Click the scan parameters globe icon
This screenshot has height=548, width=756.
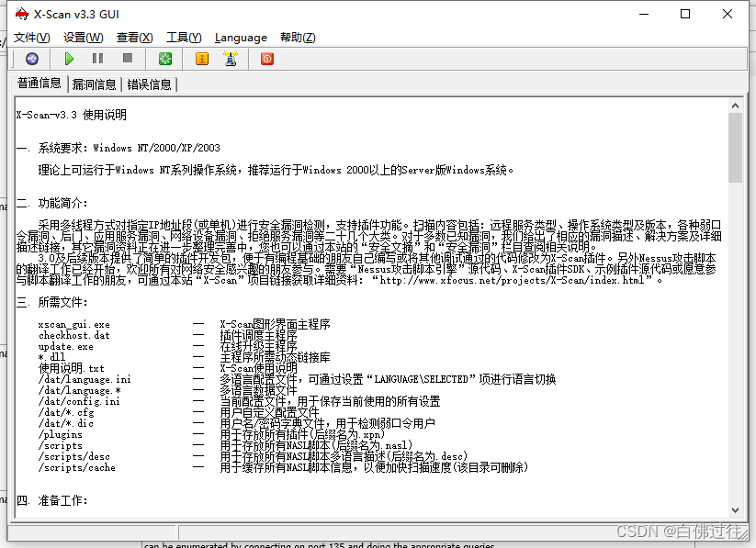coord(32,59)
